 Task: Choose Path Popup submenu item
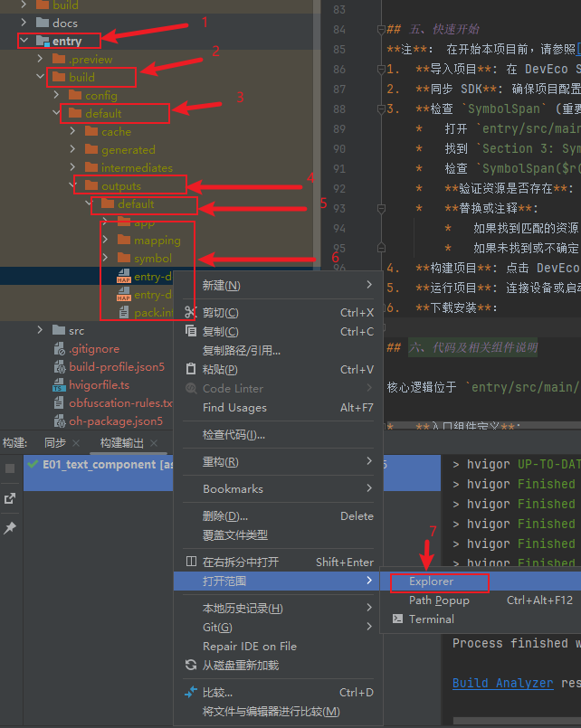click(x=481, y=600)
